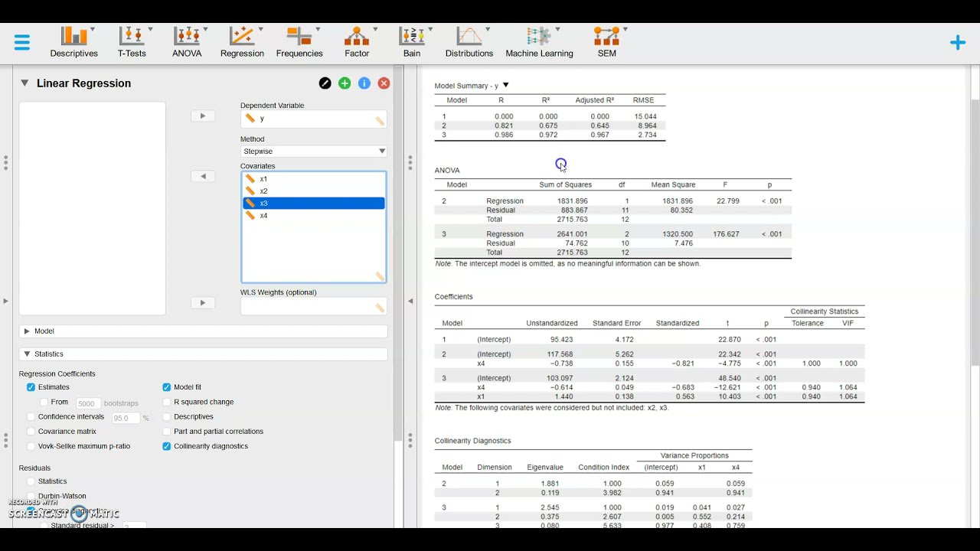Toggle the Estimates checkbox
Screen dimensions: 980x551
tap(31, 387)
